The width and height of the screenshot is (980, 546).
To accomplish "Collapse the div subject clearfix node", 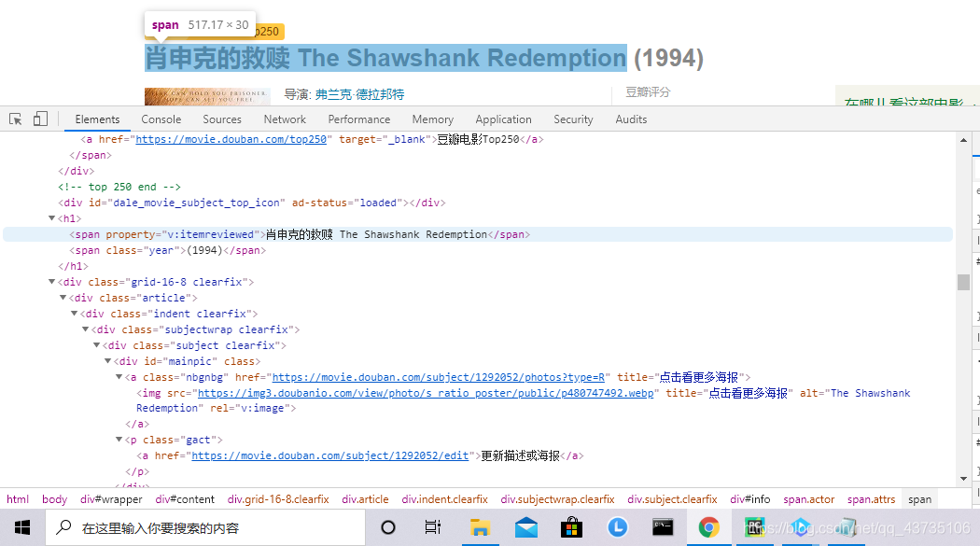I will pos(97,344).
